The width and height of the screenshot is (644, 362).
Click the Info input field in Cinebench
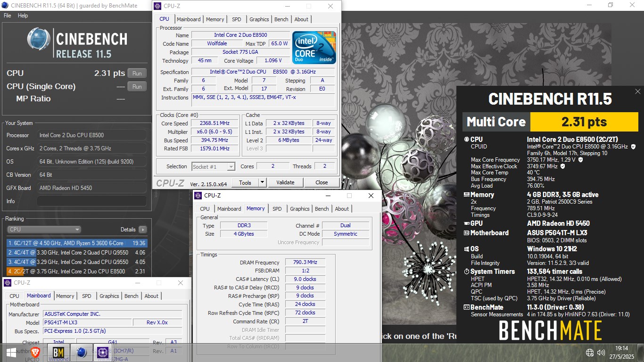point(92,201)
